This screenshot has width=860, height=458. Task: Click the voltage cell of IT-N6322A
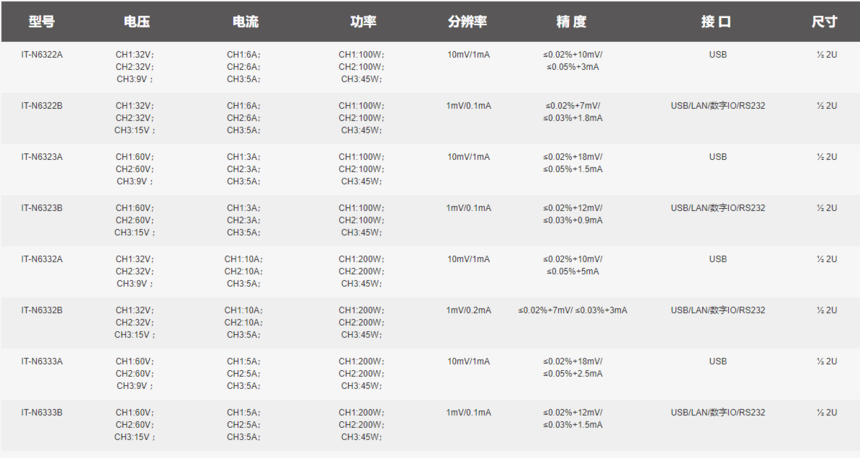pyautogui.click(x=135, y=67)
